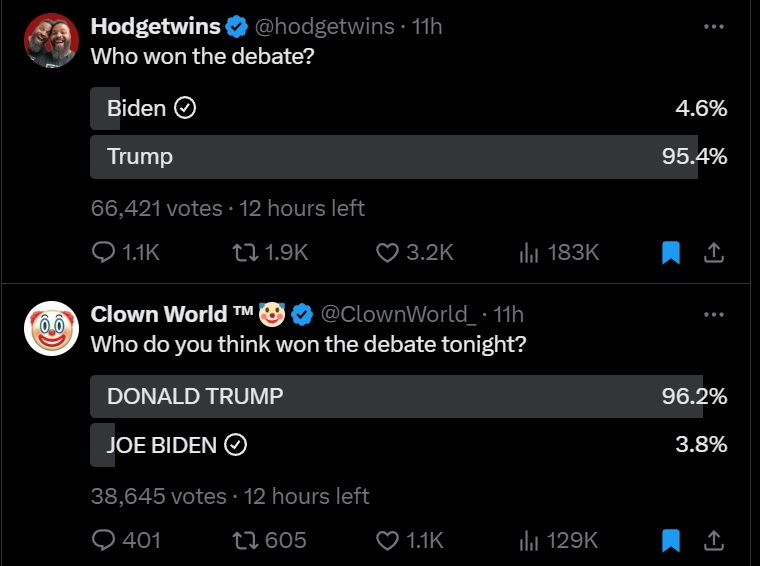Reply to the Clown World tweet
760x566 pixels.
[104, 540]
